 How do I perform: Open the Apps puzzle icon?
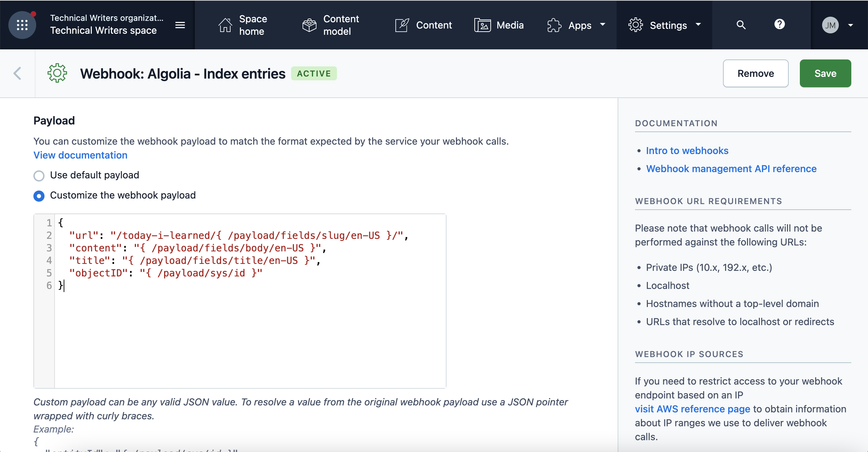coord(554,25)
